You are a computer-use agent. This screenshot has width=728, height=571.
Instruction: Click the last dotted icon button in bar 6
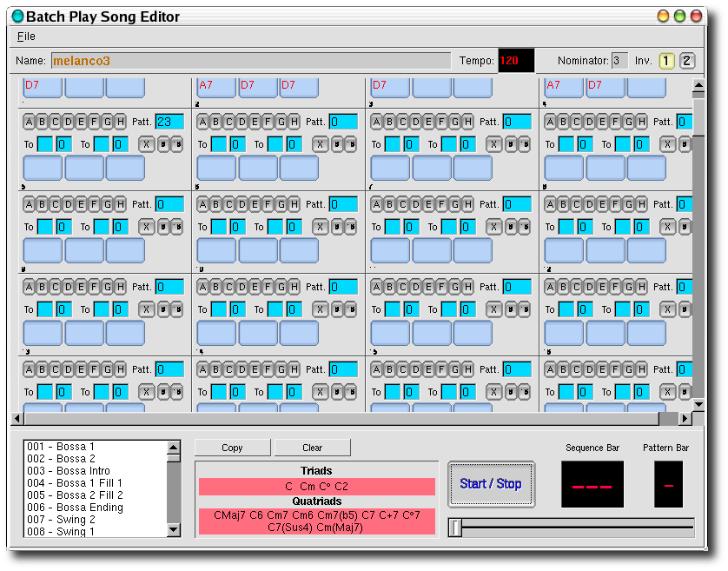(351, 144)
